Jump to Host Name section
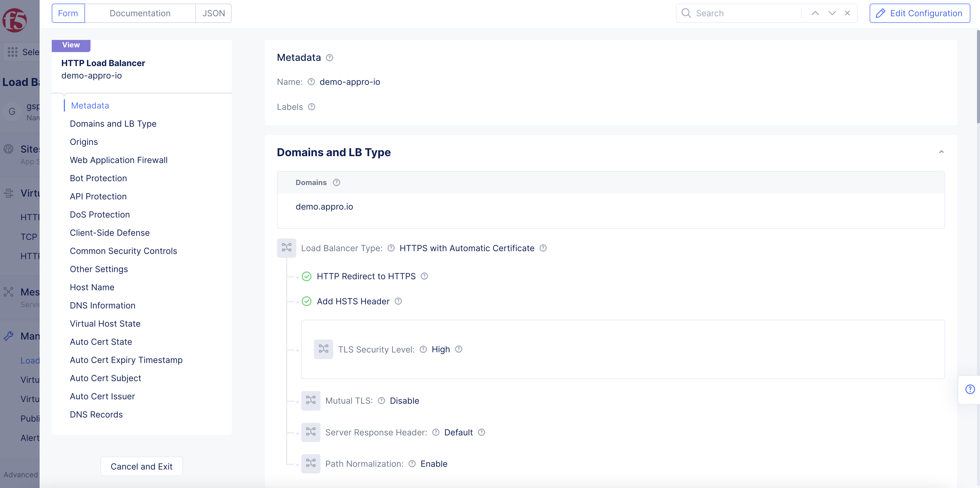 [x=92, y=287]
